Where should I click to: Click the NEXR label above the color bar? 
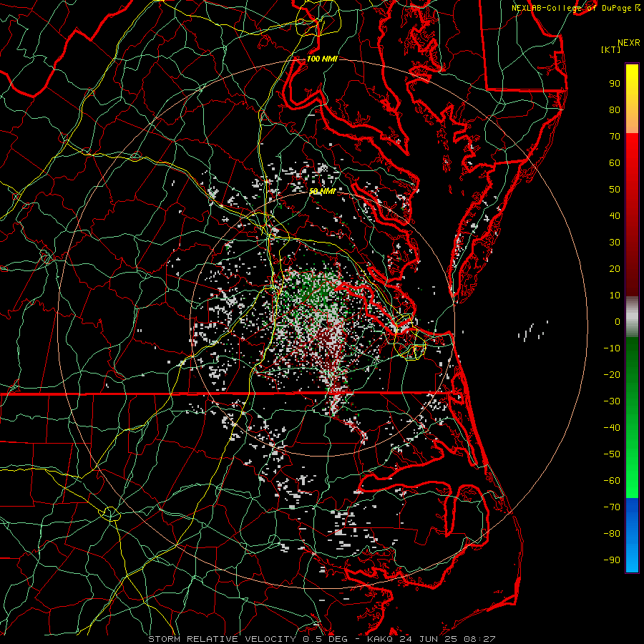[629, 43]
